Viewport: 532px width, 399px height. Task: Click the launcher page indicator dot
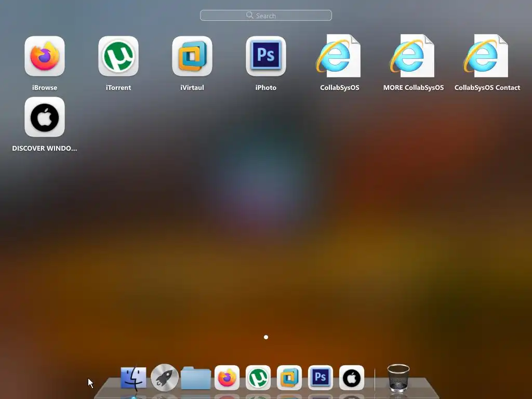tap(266, 337)
